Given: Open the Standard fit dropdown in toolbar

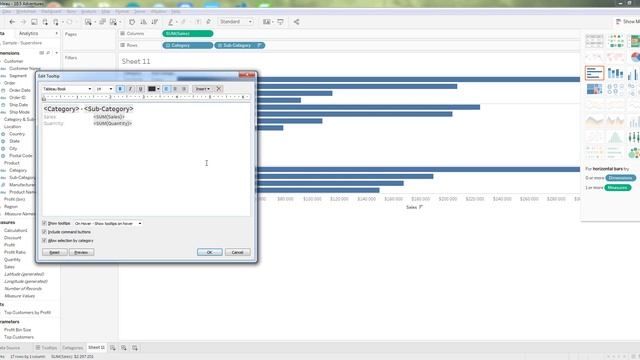Looking at the screenshot, I should [236, 22].
